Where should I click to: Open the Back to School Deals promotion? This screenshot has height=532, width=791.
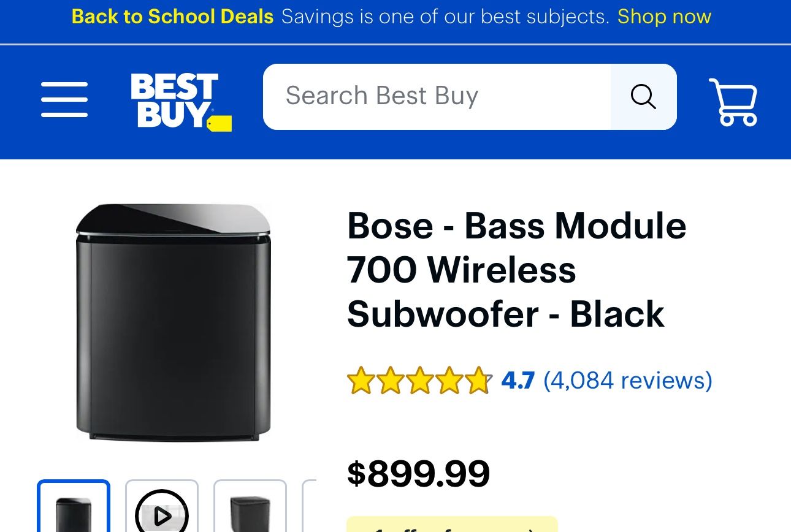click(172, 17)
